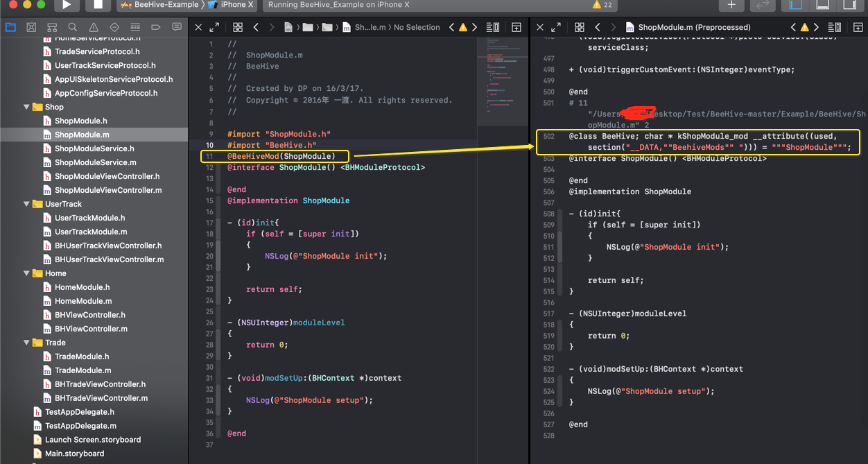
Task: Collapse the Shop folder group
Action: point(26,107)
